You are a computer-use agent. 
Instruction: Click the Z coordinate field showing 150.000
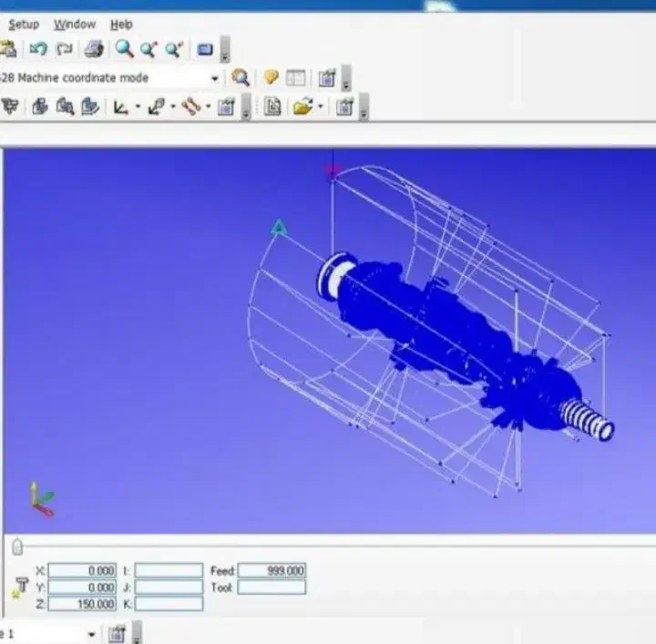[x=82, y=604]
